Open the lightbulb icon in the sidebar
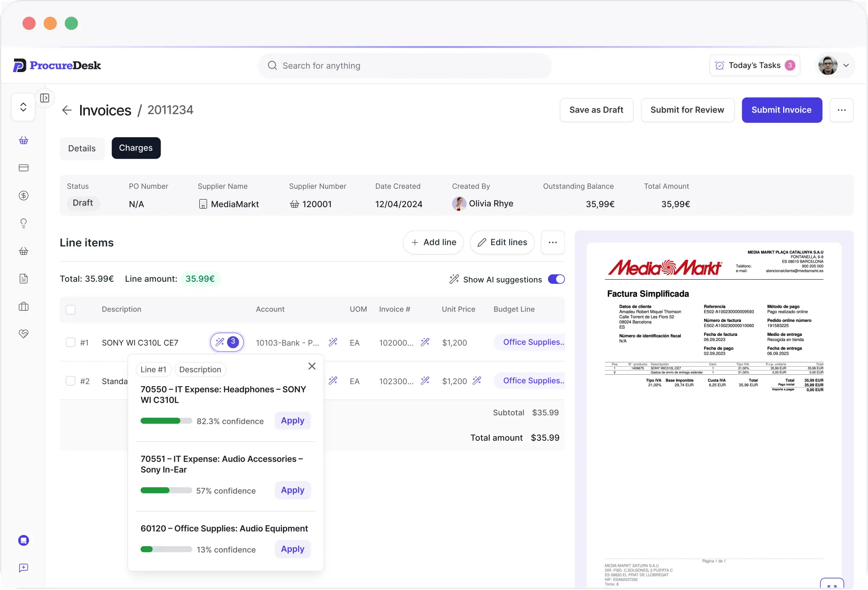 coord(24,223)
